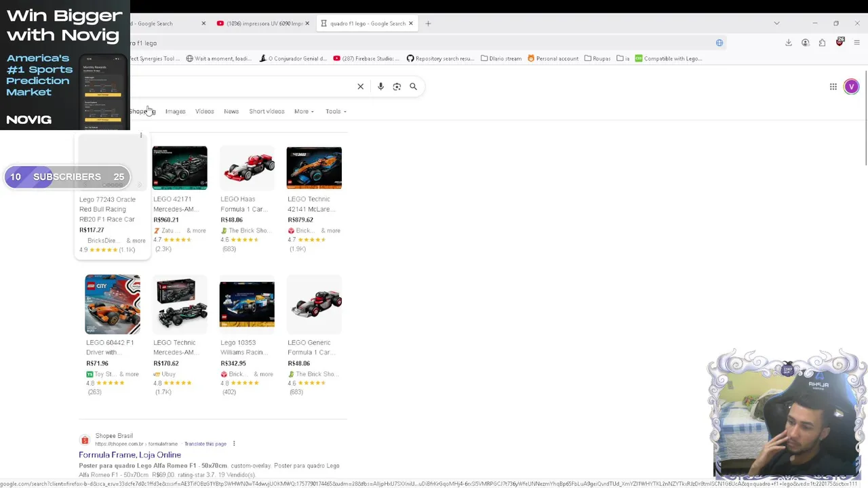Screen dimensions: 868x488
Task: Click the translate page icon in address bar
Action: click(719, 43)
